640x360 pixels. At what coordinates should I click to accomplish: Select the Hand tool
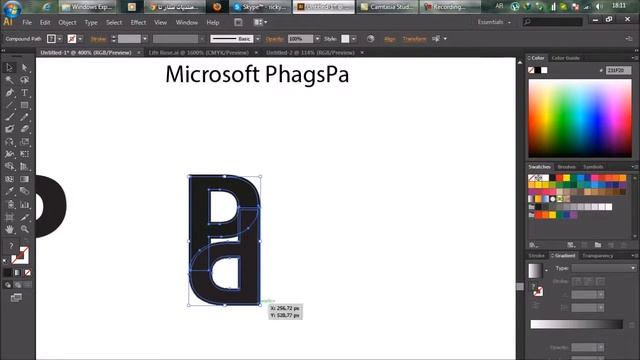click(9, 229)
